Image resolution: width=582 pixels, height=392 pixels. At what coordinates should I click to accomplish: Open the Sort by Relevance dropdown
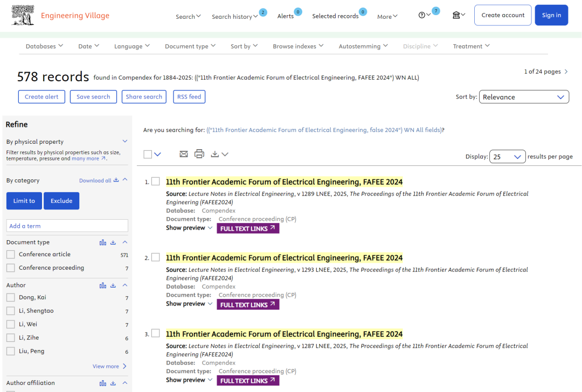524,97
